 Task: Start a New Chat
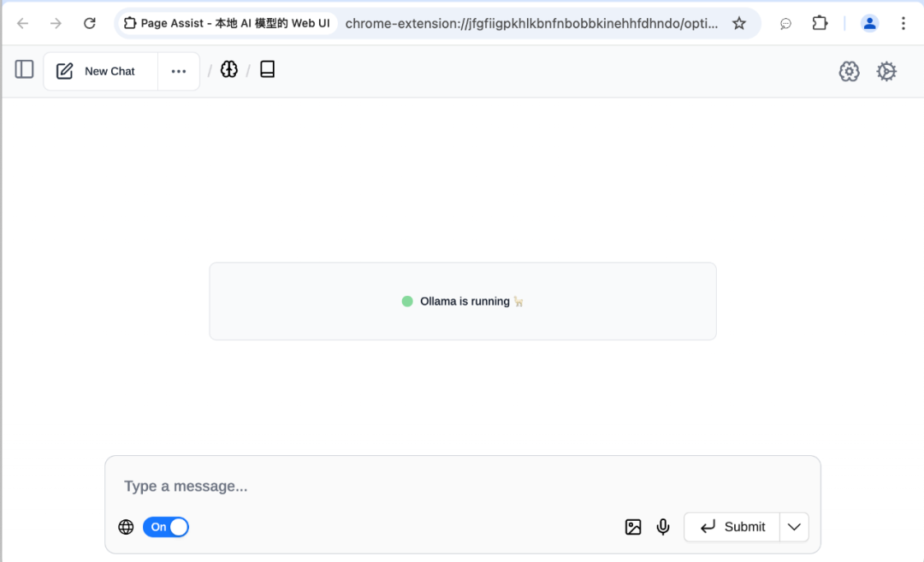coord(101,71)
